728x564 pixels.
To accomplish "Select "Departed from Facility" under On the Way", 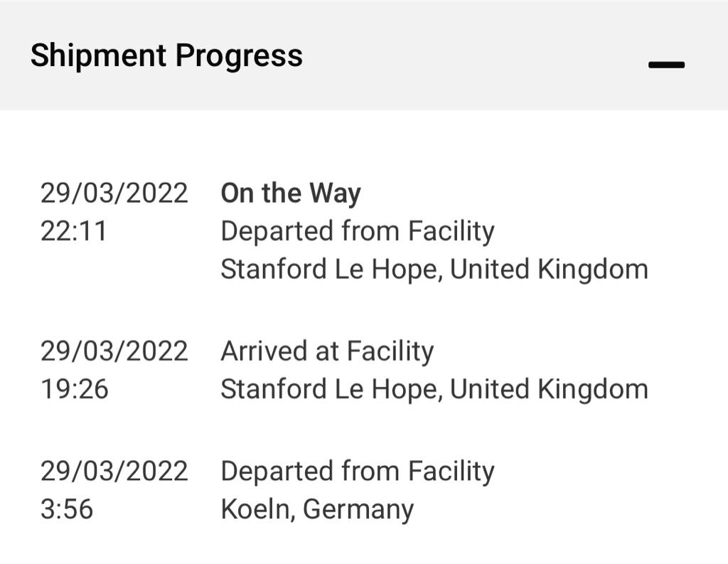I will [357, 231].
